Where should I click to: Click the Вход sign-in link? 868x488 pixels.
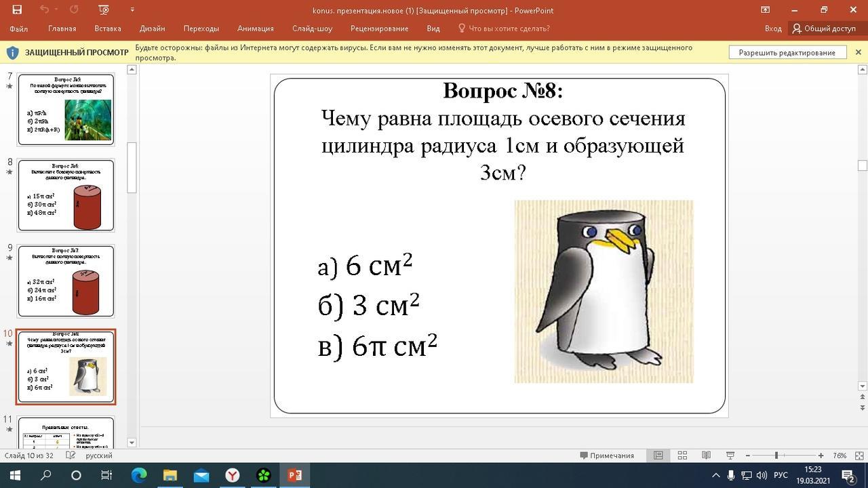773,28
